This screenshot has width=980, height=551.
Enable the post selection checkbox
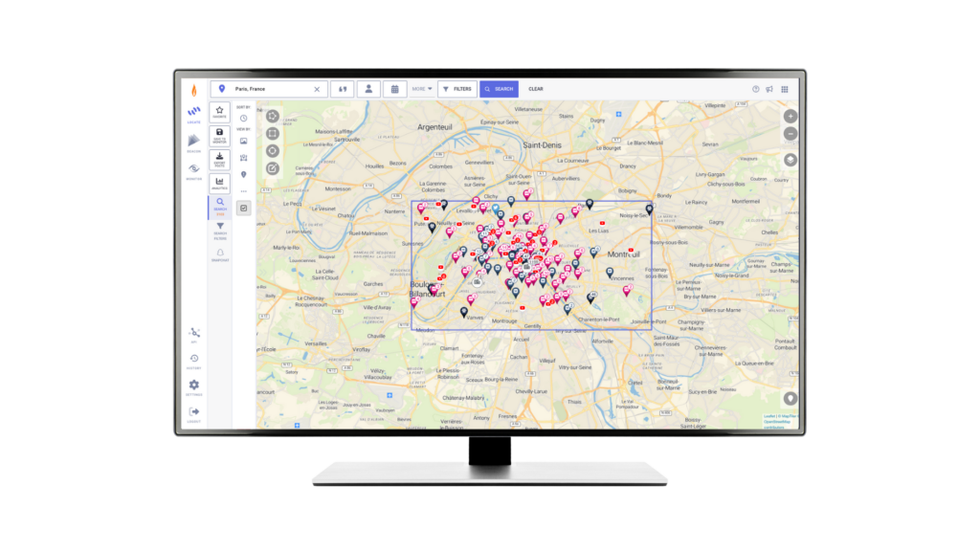[243, 207]
